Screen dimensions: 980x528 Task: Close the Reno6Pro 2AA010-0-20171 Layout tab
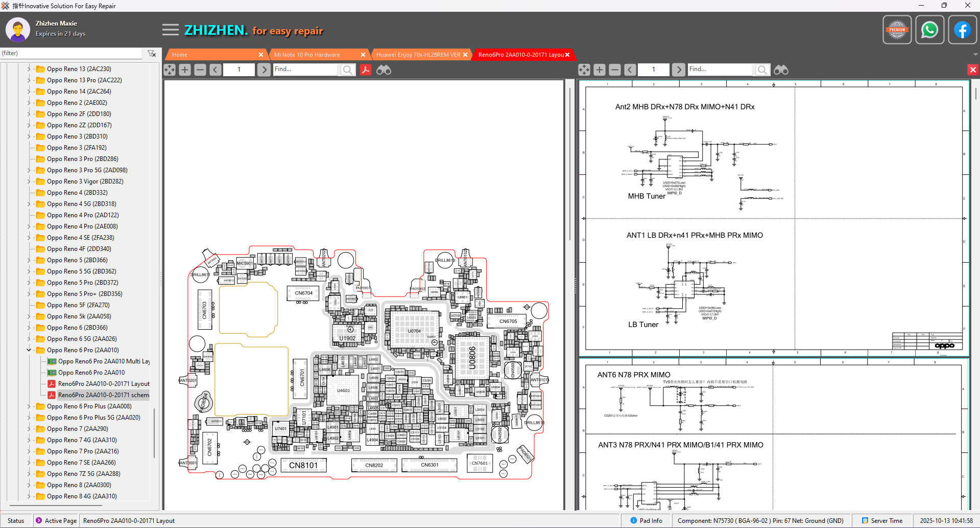click(x=567, y=55)
